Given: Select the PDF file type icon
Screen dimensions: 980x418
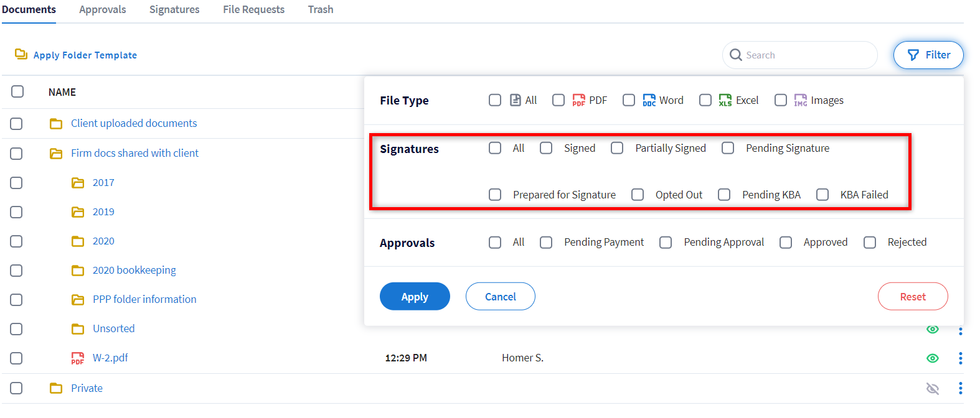Looking at the screenshot, I should pyautogui.click(x=578, y=100).
